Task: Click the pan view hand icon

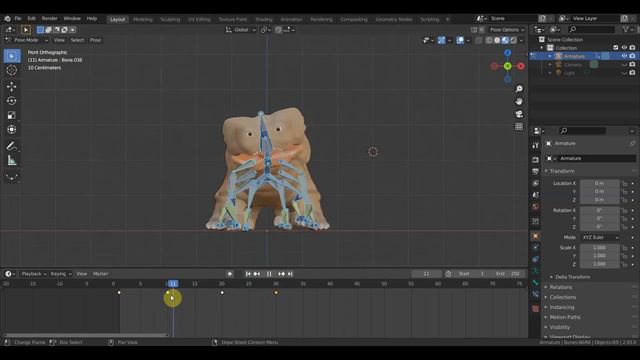Action: 519,101
